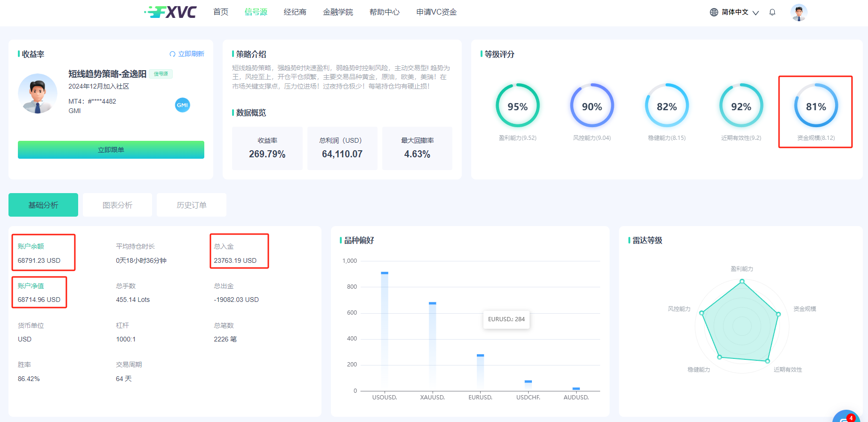
Task: Go to 申请VC资金 page
Action: (436, 12)
